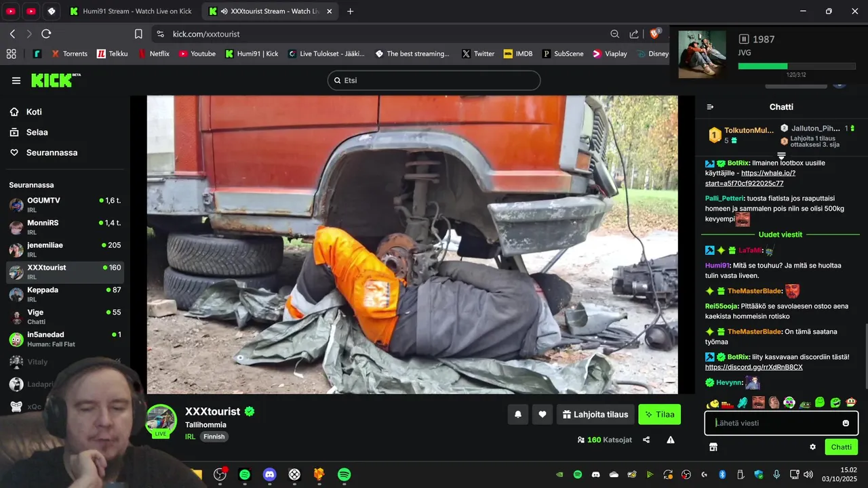Click the 1987 album cover thumbnail
This screenshot has height=488, width=868.
(703, 54)
